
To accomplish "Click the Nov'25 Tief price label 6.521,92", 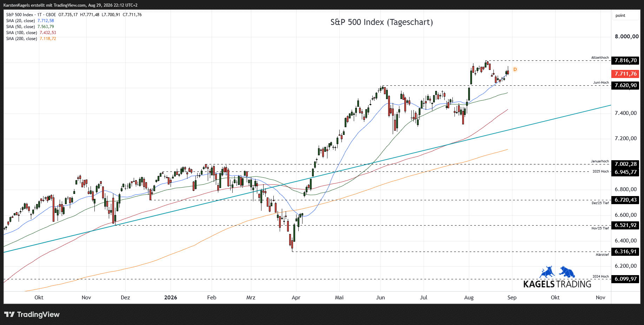I will click(625, 225).
